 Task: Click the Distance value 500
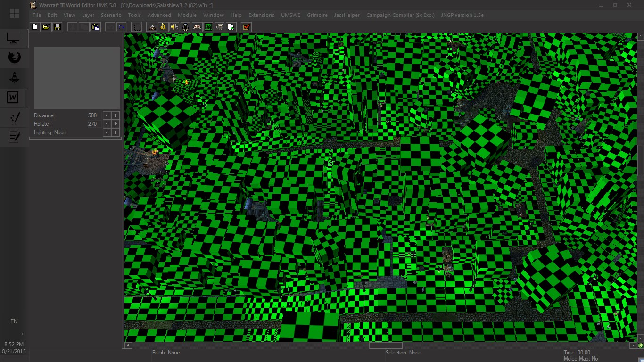(92, 115)
